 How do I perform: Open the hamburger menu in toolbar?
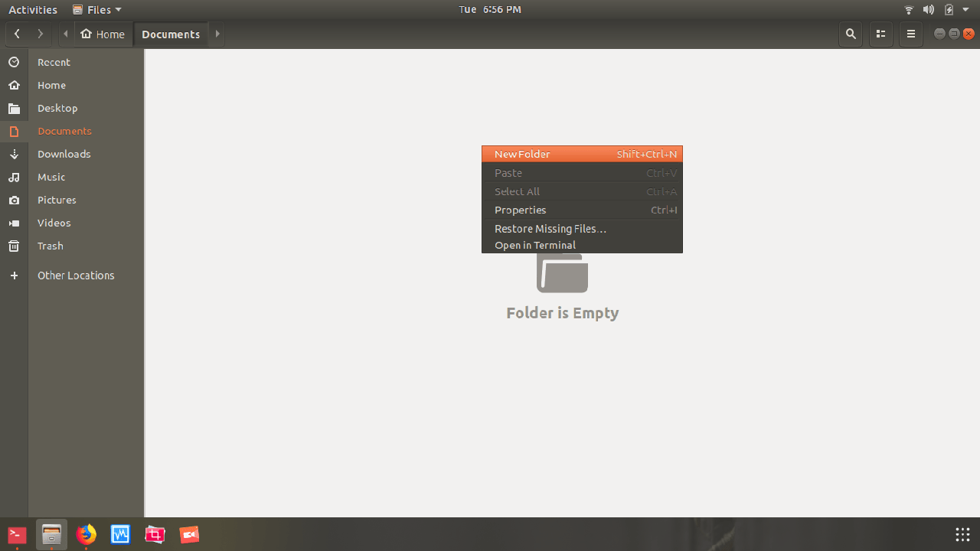pos(910,34)
